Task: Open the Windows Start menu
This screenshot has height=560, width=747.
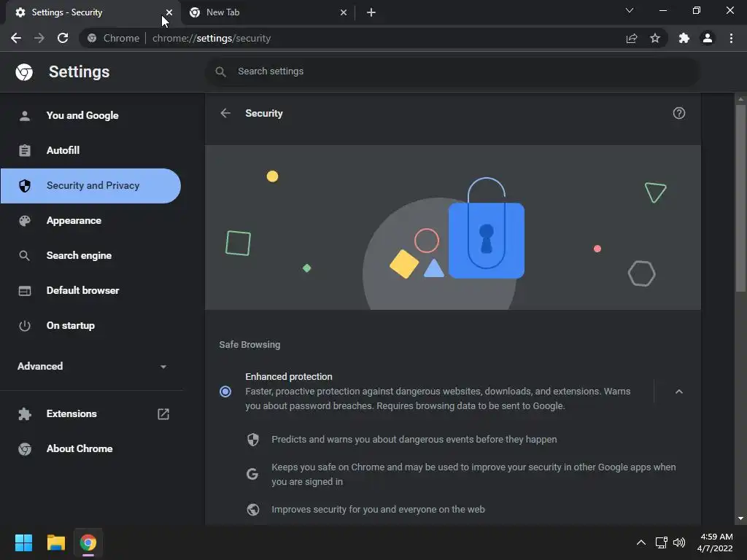Action: pyautogui.click(x=23, y=542)
